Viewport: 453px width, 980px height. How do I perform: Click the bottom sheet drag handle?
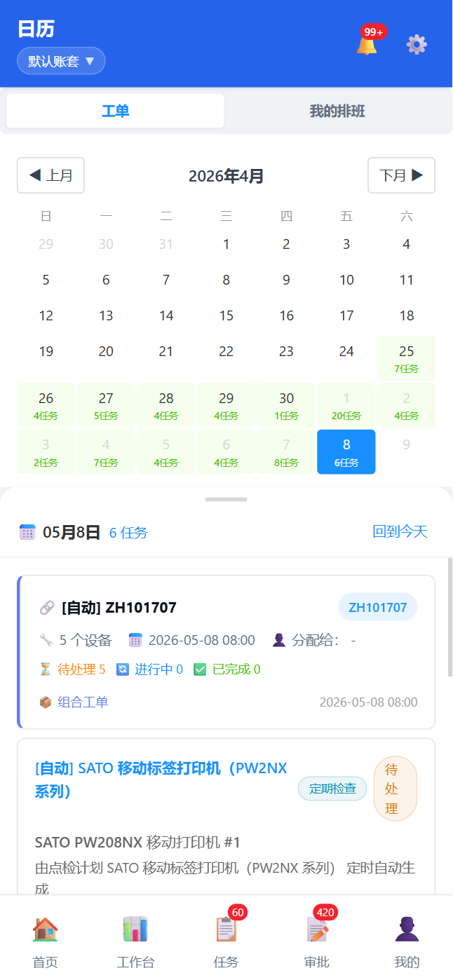tap(226, 499)
